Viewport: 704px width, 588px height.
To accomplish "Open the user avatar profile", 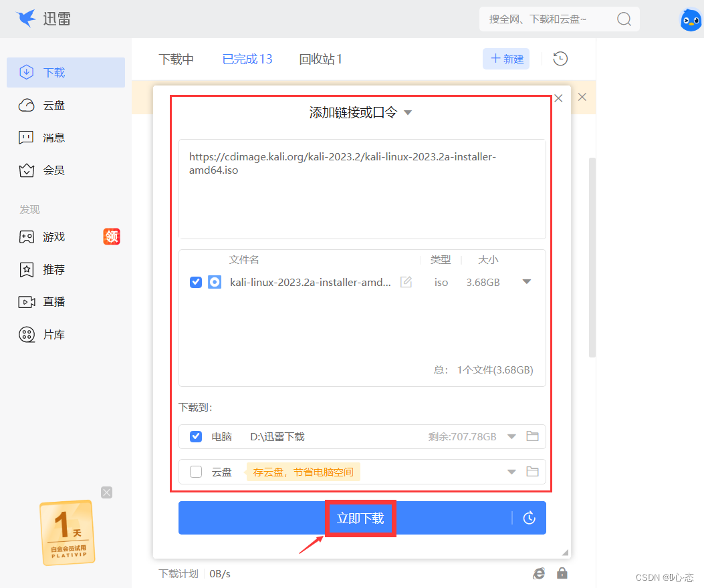I will pos(691,20).
